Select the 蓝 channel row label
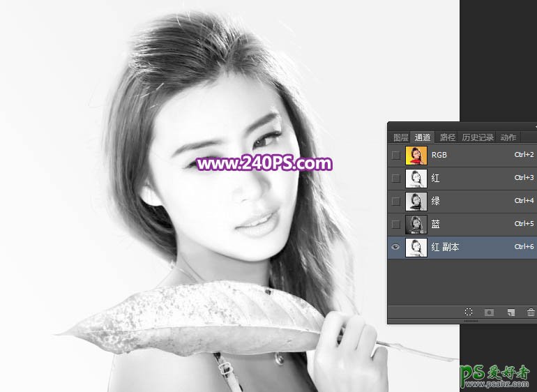 click(x=436, y=224)
